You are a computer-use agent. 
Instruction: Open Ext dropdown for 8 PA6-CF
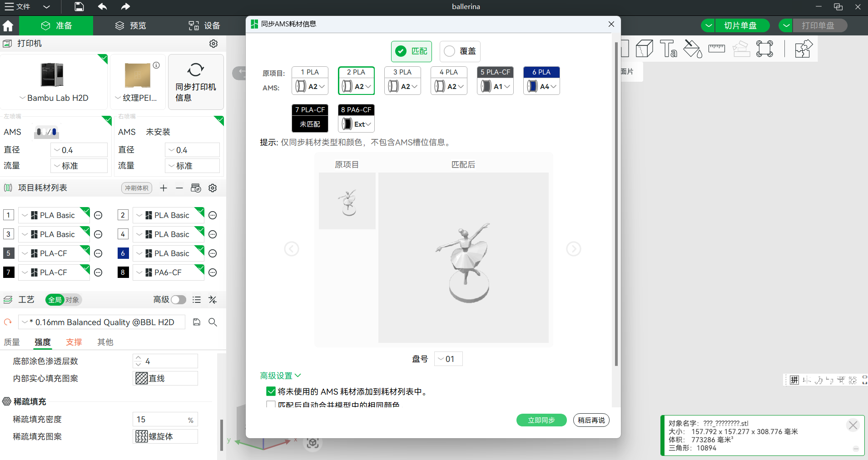[357, 124]
